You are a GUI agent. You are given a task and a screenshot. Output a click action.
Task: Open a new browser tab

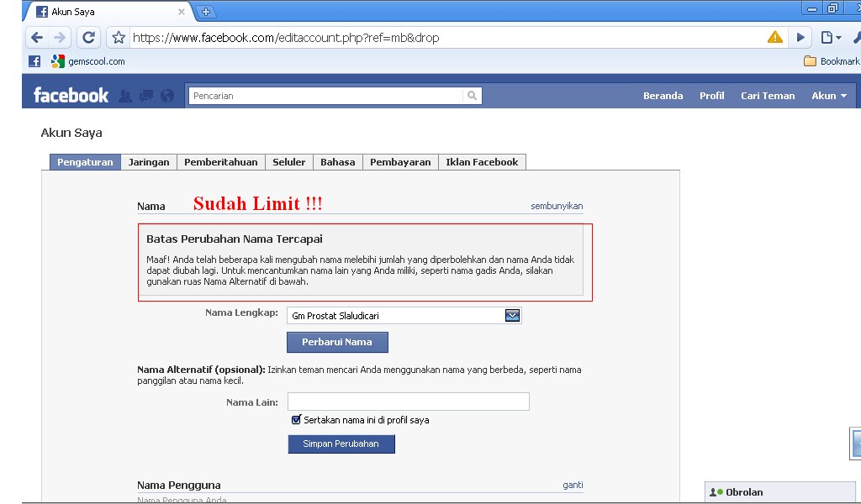206,12
